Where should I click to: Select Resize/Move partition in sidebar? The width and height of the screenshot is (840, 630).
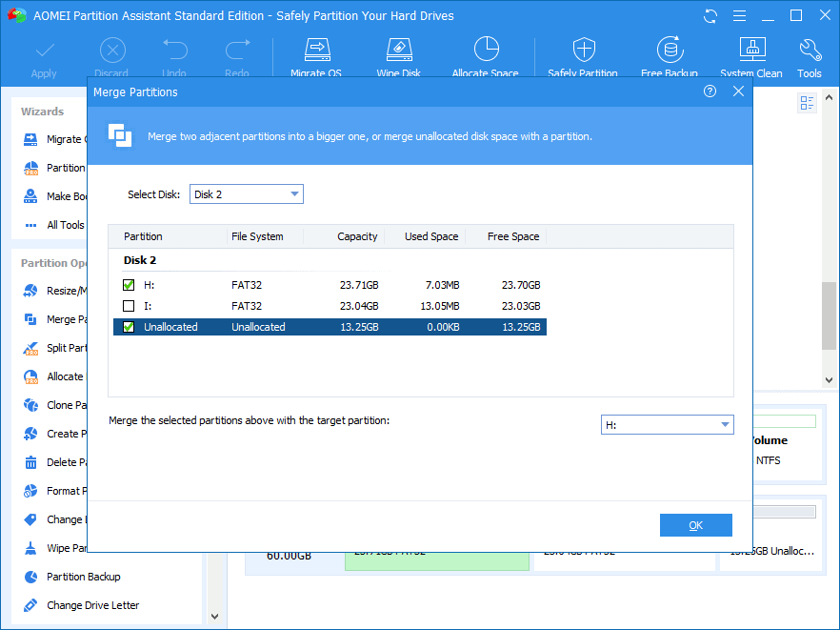(53, 291)
